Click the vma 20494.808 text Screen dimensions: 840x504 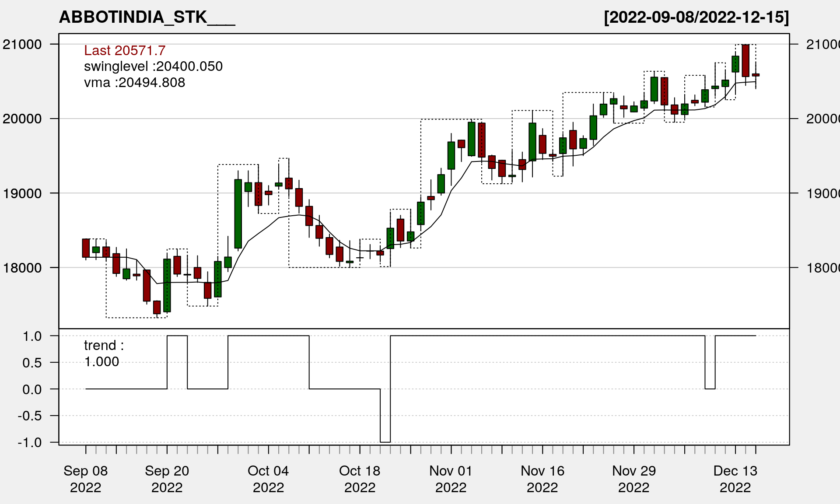coord(134,83)
